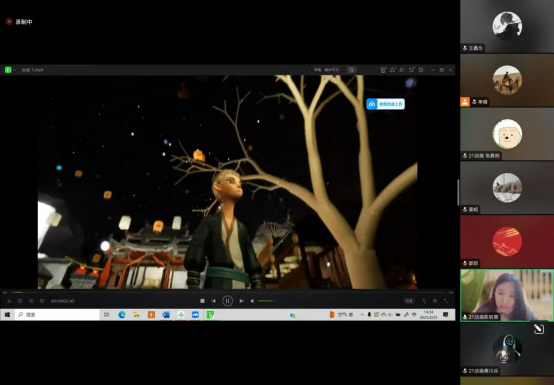This screenshot has width=554, height=385.
Task: Expand the search box dropdown arrow
Action: (344, 70)
